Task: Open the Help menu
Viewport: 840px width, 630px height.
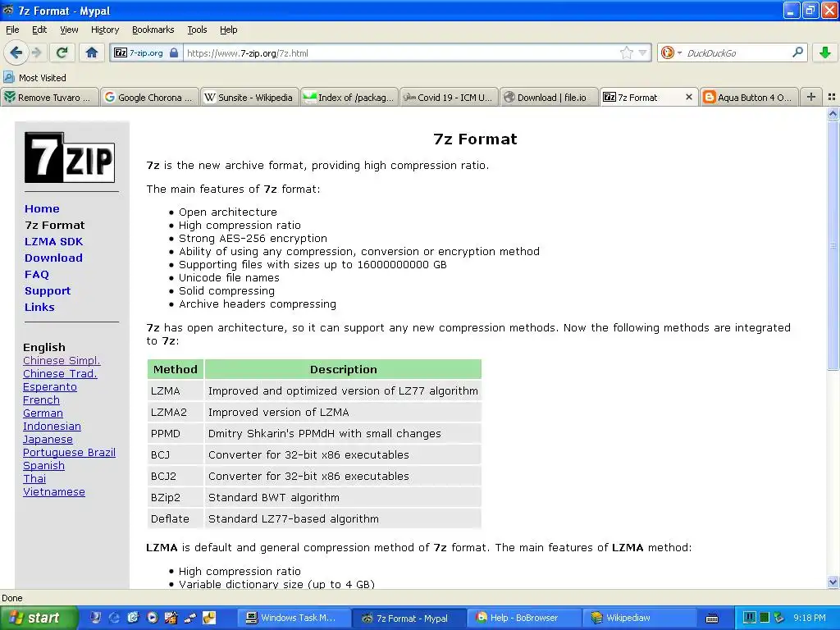Action: (x=229, y=30)
